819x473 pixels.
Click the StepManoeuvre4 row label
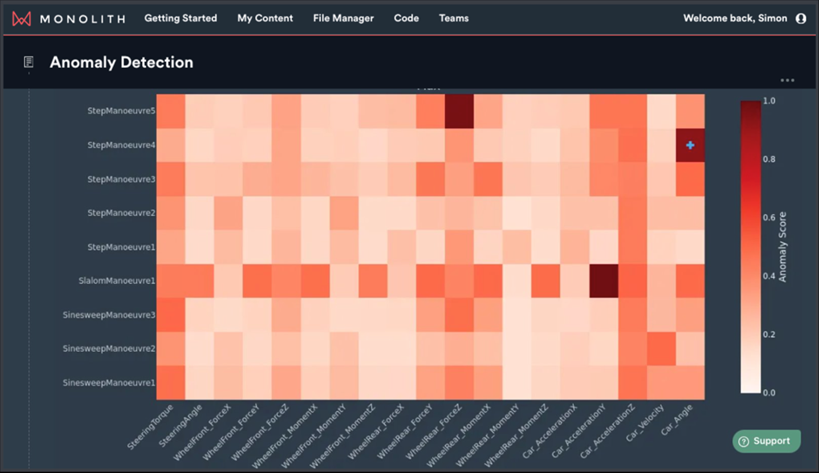120,145
